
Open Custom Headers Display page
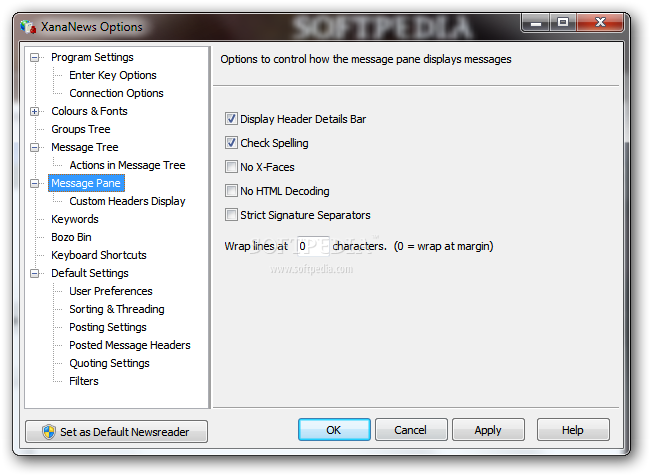point(127,201)
